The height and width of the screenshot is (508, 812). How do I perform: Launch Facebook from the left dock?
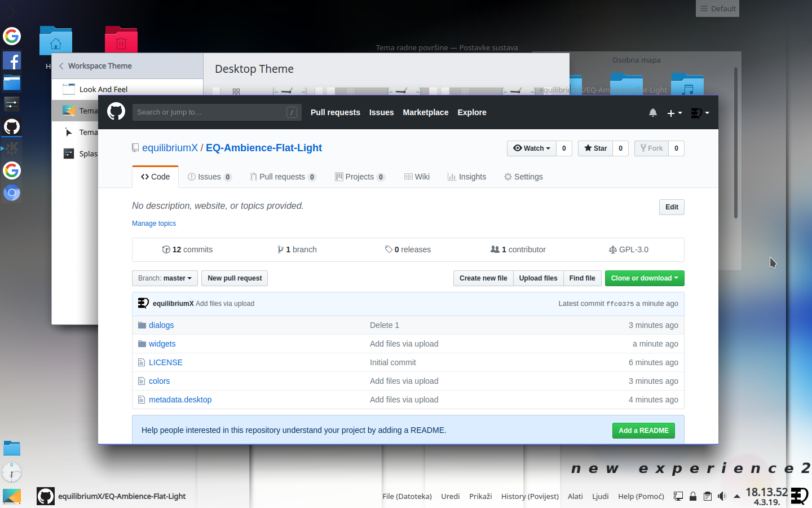click(12, 60)
